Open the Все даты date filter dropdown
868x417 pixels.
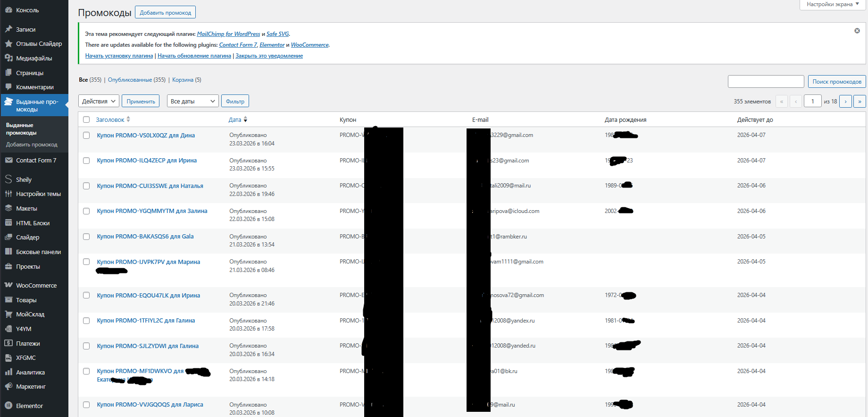point(193,101)
